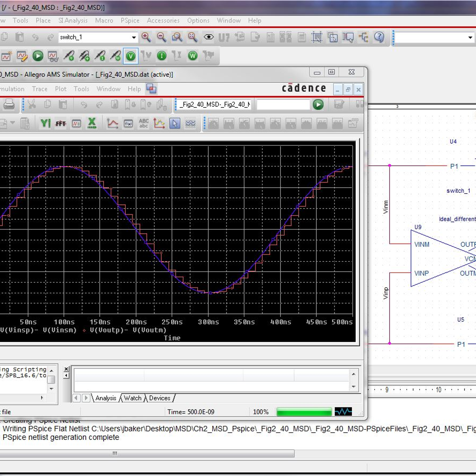Click the FFT icon in simulator toolbar
The height and width of the screenshot is (476, 476).
click(61, 124)
